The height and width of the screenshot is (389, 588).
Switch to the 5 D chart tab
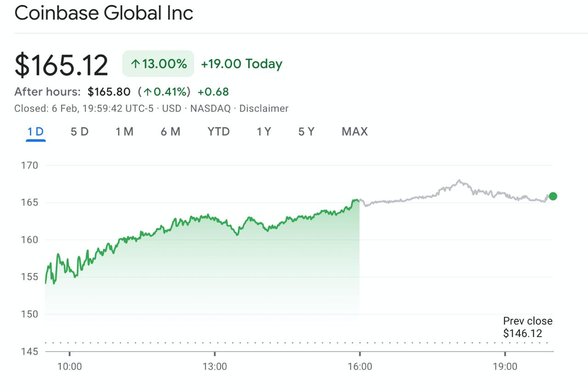(79, 132)
